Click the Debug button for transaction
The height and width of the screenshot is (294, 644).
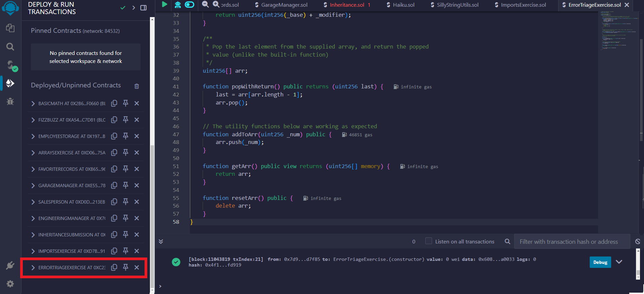point(600,262)
